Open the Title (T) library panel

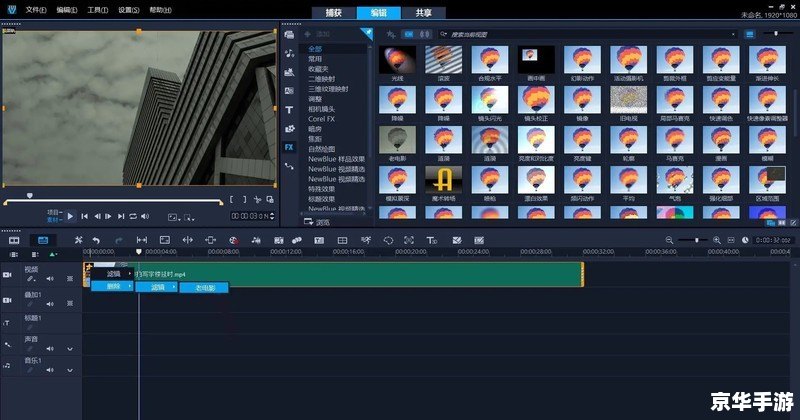coord(289,110)
